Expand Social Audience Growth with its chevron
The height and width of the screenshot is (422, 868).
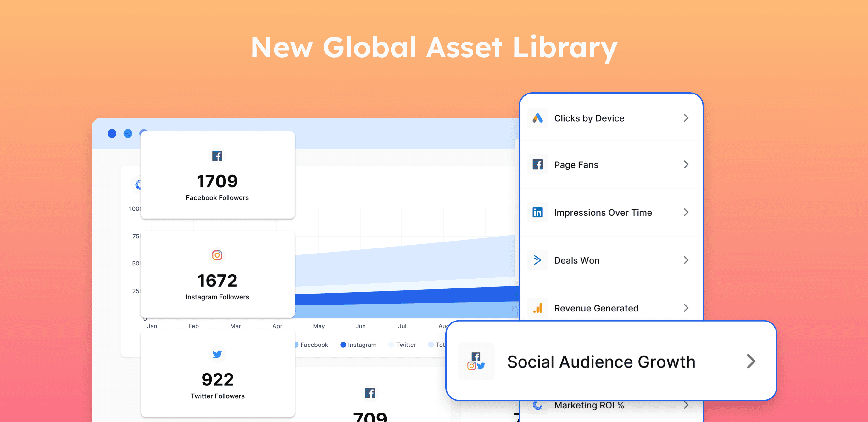(751, 361)
